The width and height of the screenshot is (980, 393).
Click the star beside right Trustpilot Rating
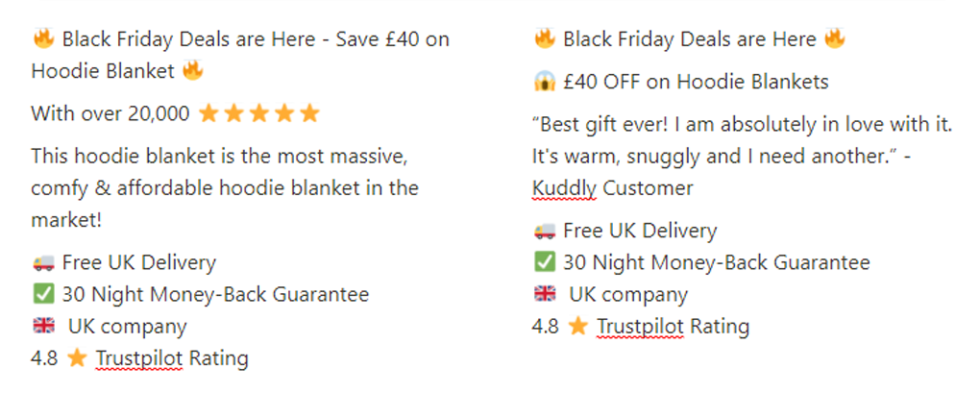pos(577,326)
